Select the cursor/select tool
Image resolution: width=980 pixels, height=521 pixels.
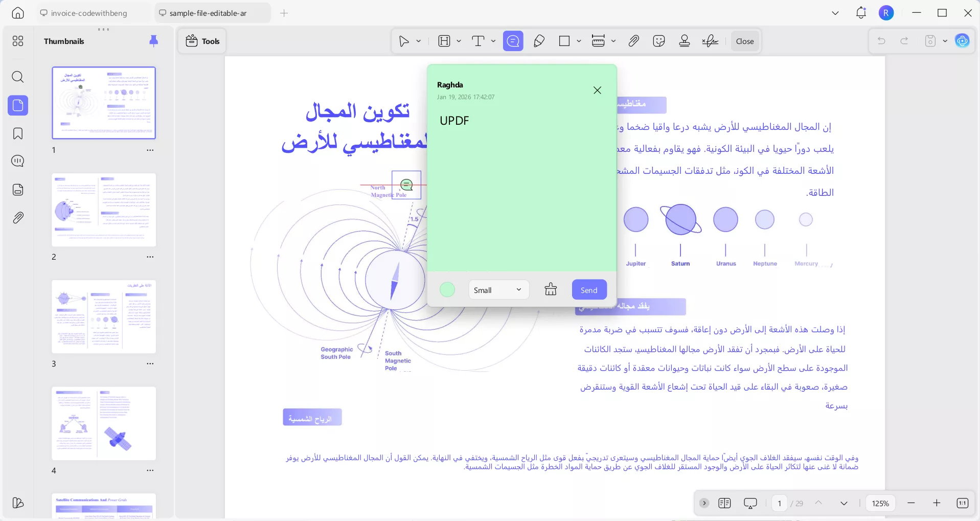[x=404, y=41]
